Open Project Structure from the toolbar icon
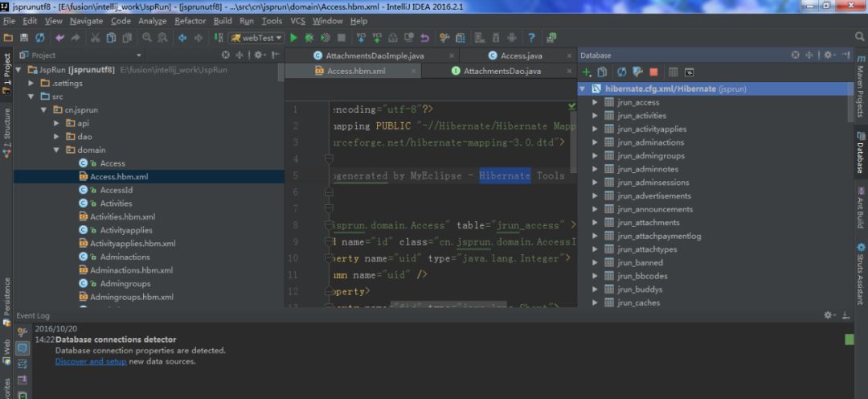Image resolution: width=868 pixels, height=399 pixels. (x=460, y=38)
